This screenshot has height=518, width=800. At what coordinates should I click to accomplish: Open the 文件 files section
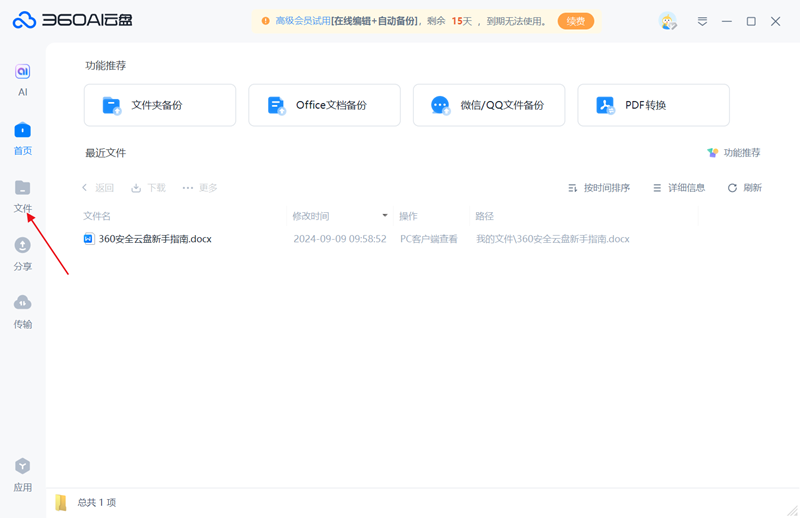click(x=22, y=195)
